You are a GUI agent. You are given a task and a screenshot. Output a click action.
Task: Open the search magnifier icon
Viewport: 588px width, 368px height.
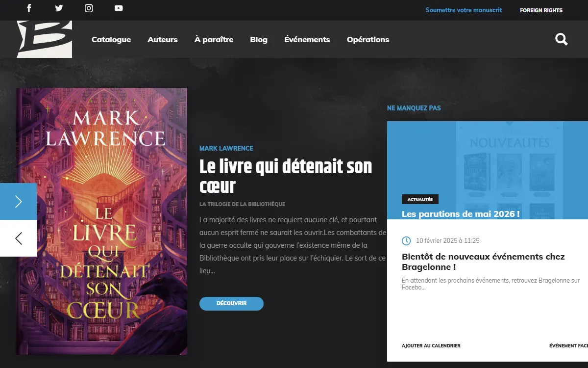pyautogui.click(x=562, y=39)
